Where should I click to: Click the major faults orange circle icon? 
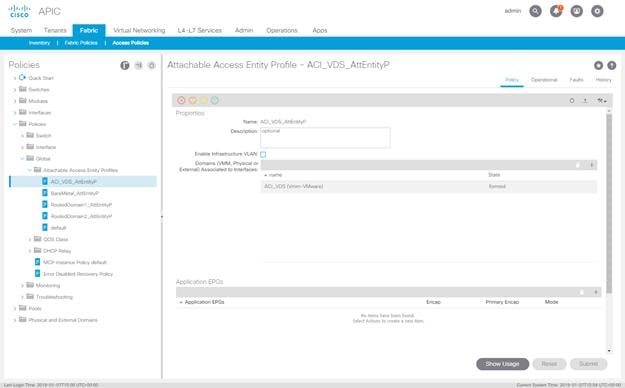[193, 100]
